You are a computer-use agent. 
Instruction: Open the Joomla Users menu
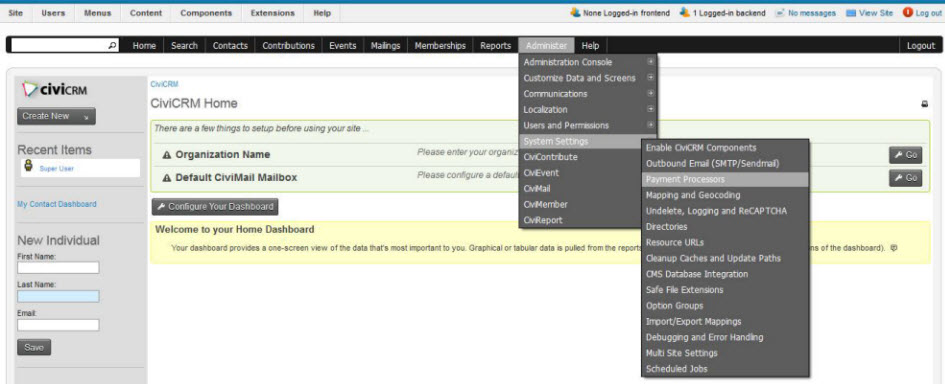tap(53, 13)
